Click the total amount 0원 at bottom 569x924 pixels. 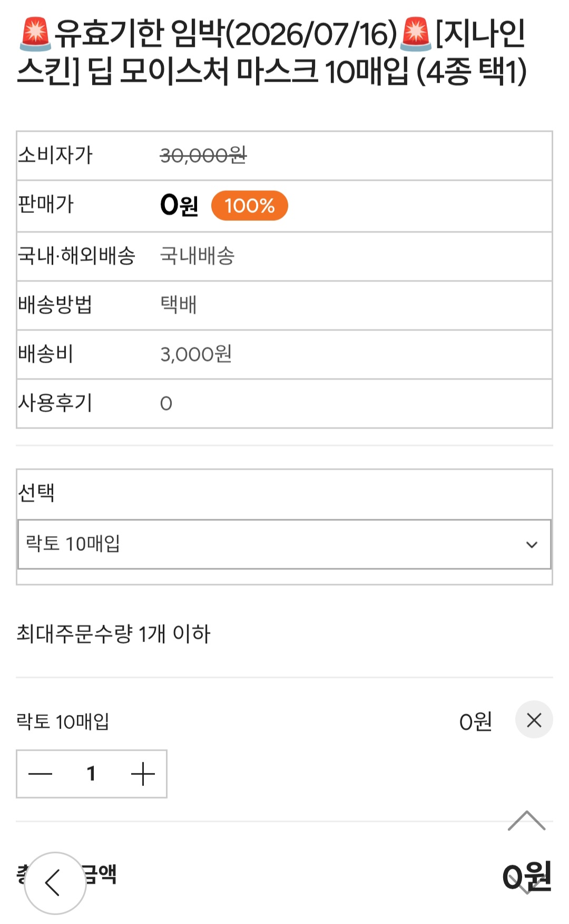tap(526, 876)
